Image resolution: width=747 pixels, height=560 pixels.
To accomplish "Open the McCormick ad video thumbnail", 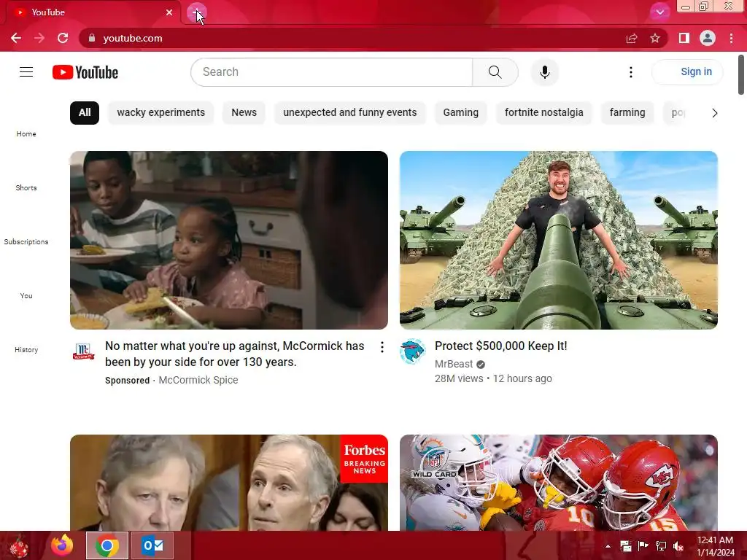I will pos(228,240).
